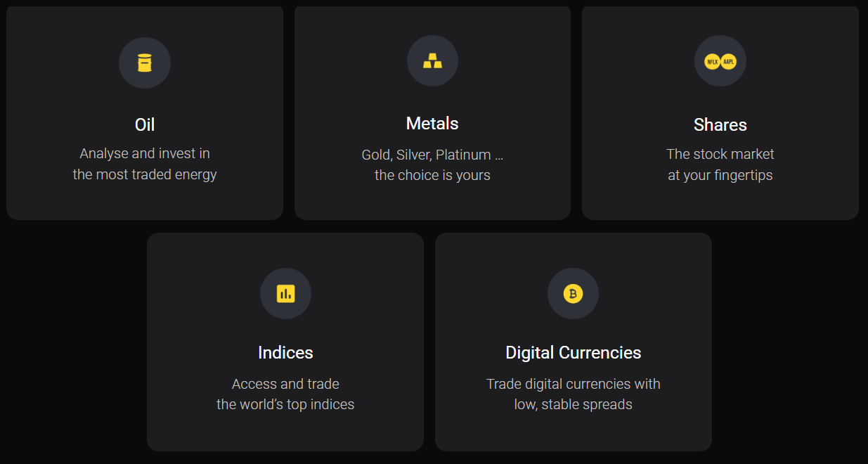Select "the choice is yours" line
Screen dimensions: 868x464
click(432, 175)
